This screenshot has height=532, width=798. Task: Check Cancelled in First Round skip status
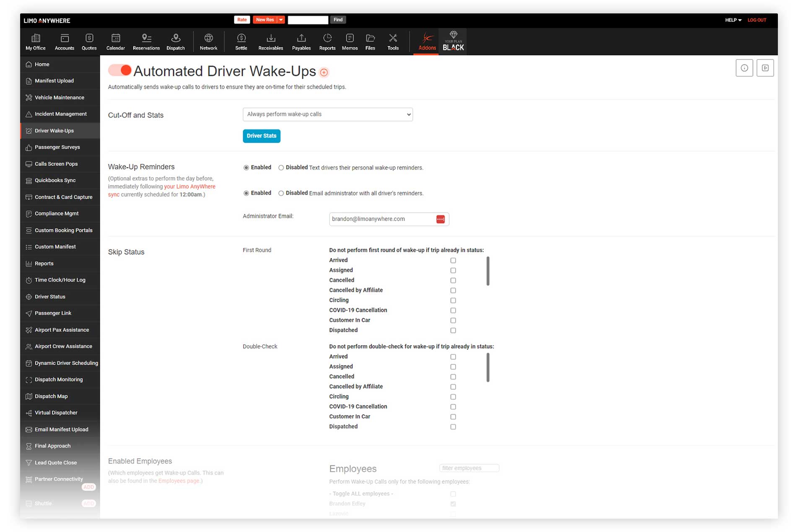[453, 280]
